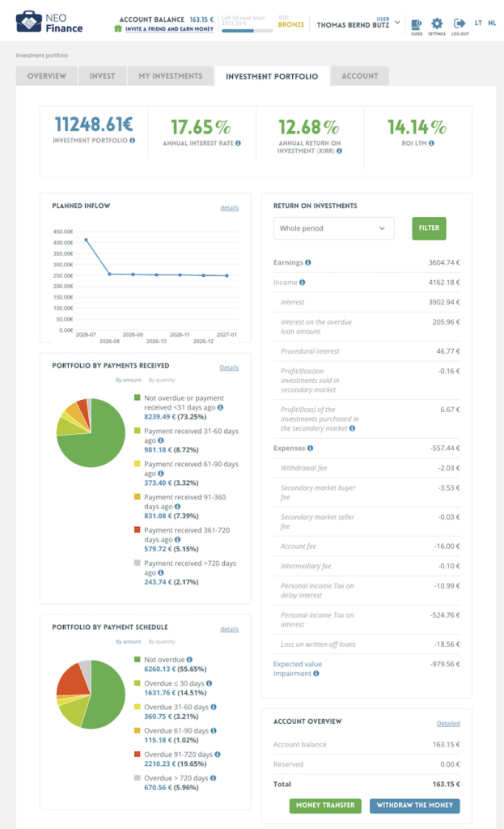Open info icon for Expected value impairment
Screen dimensions: 504x829
click(316, 674)
